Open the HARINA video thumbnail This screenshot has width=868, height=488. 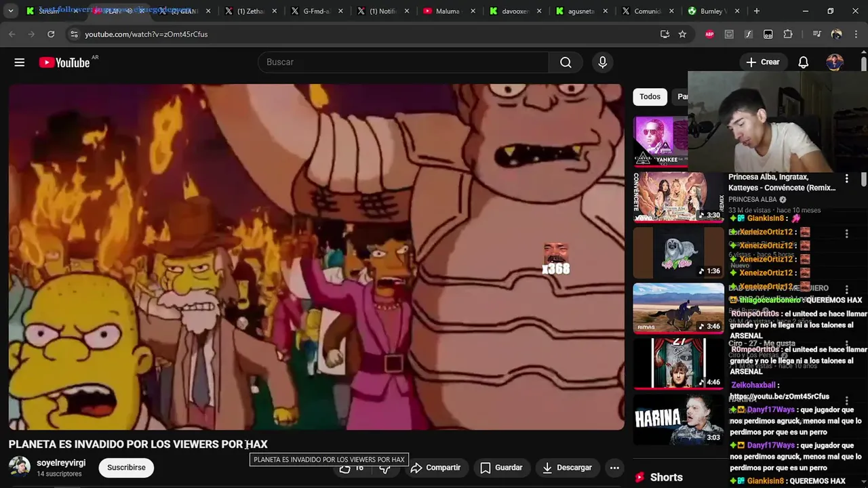point(678,420)
